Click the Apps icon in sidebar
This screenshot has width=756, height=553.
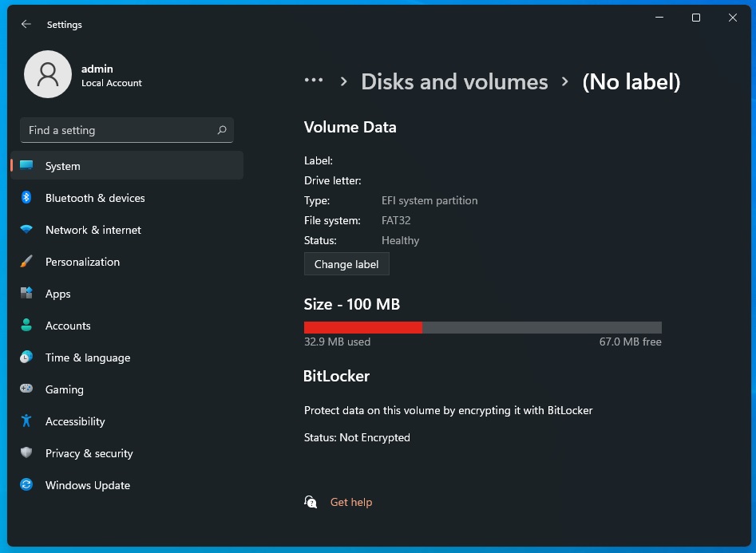pos(26,294)
